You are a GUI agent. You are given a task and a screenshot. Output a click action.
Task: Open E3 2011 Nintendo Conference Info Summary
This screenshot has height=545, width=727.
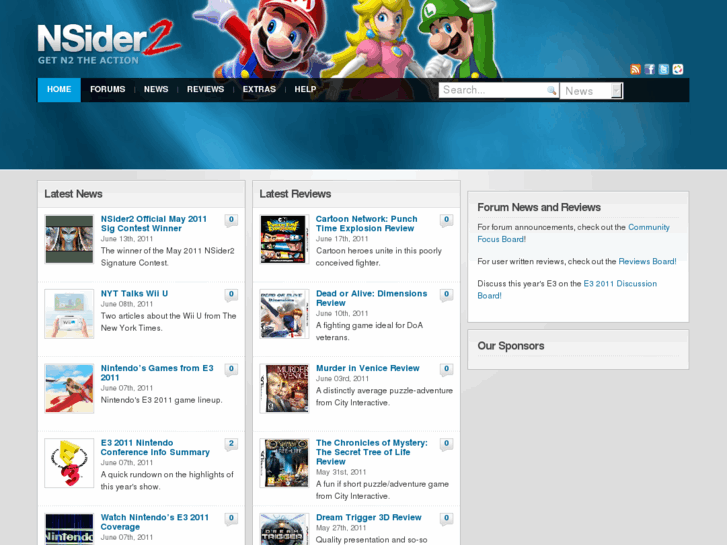[155, 448]
